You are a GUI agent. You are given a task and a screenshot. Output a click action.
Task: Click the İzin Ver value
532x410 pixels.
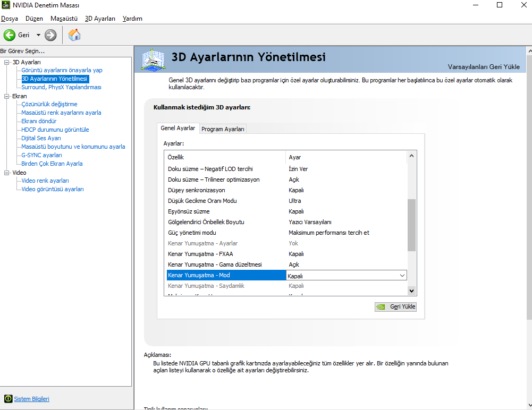[298, 169]
